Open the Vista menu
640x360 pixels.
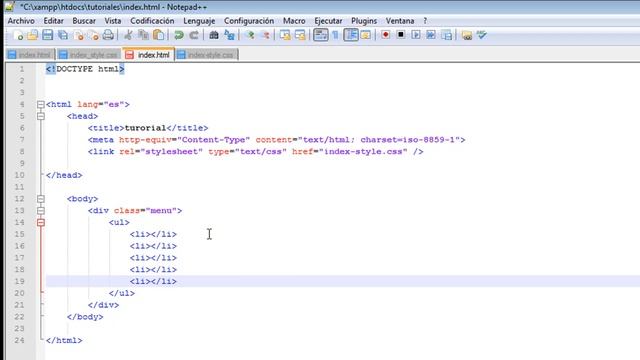(113, 21)
